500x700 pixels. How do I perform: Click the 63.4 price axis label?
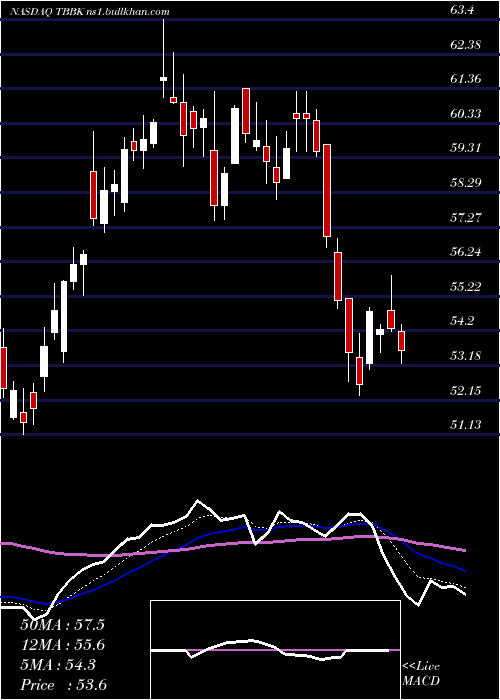tap(461, 9)
